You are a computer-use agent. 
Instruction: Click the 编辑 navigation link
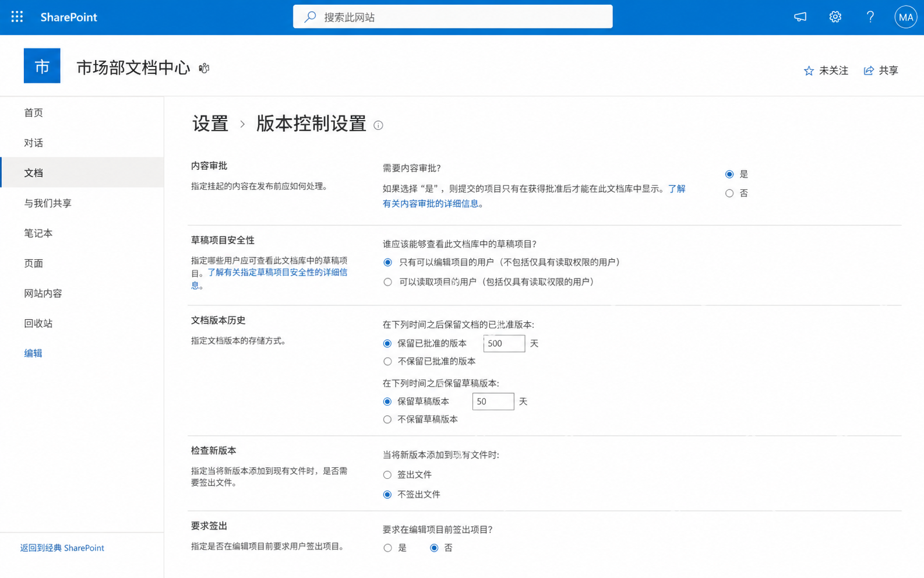[x=33, y=353]
